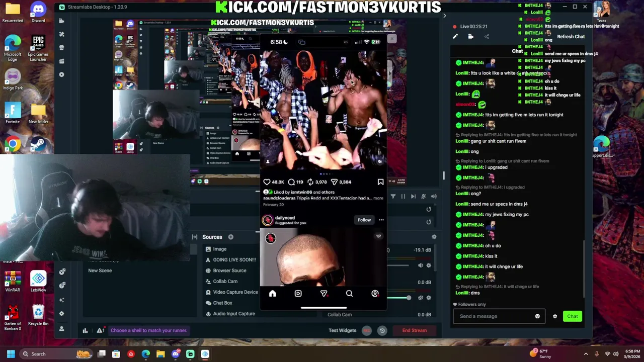Repost the Instagram post showing 3,978
Viewport: 644px width, 362px height.
[x=310, y=182]
